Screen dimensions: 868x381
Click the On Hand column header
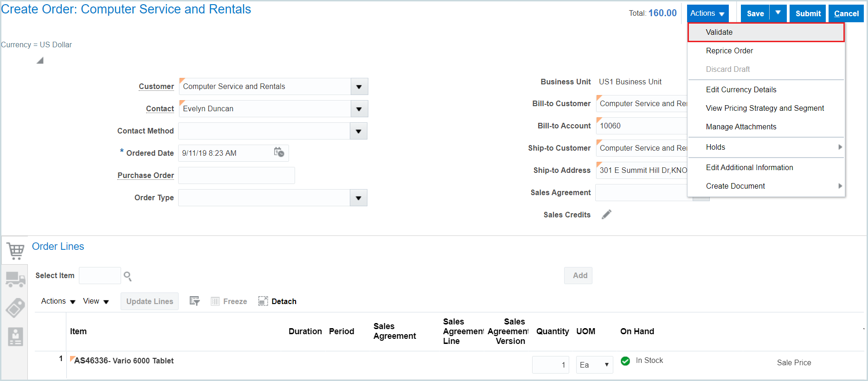(637, 331)
